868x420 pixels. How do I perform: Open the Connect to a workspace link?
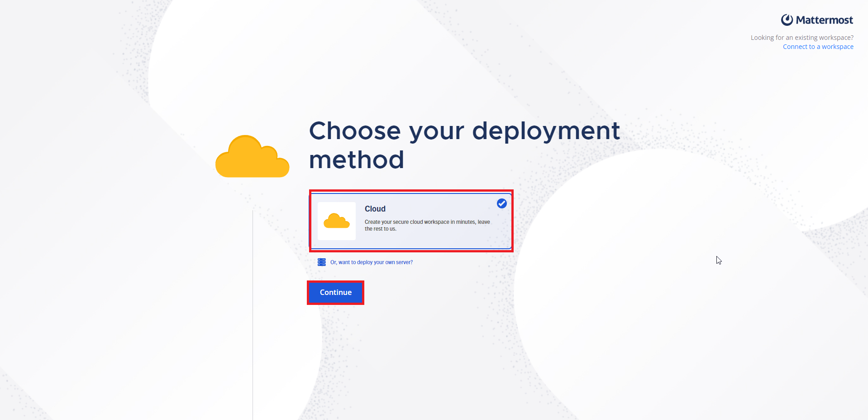pyautogui.click(x=818, y=47)
